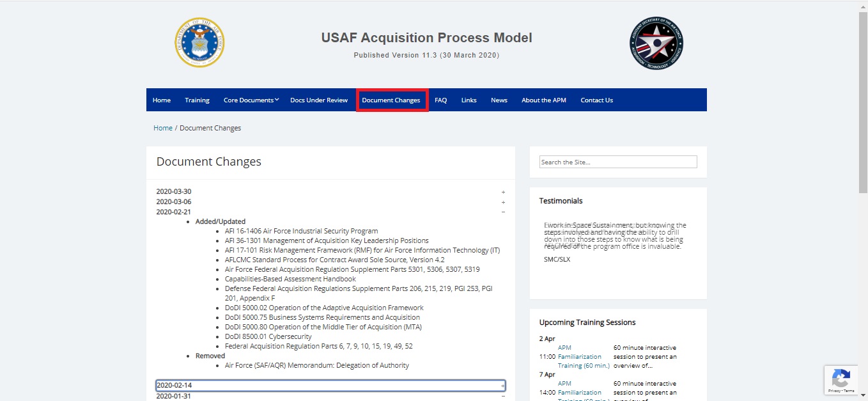Select the Links menu item
The image size is (868, 401).
469,100
